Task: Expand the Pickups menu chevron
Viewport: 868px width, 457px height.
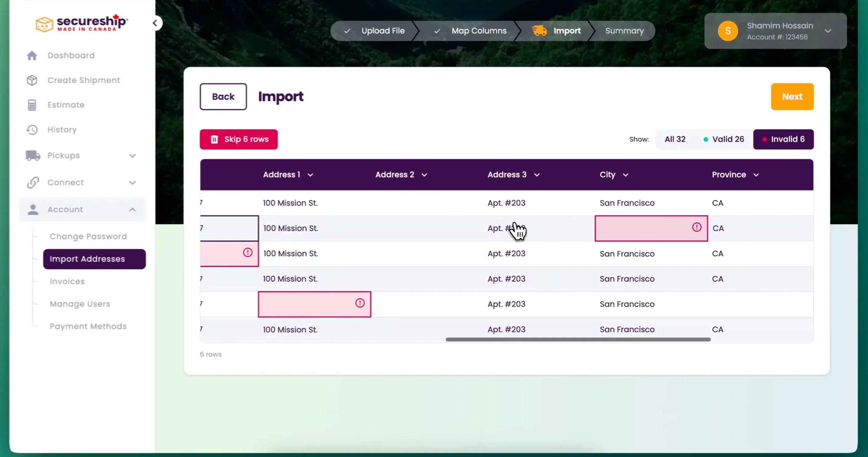Action: pos(132,156)
